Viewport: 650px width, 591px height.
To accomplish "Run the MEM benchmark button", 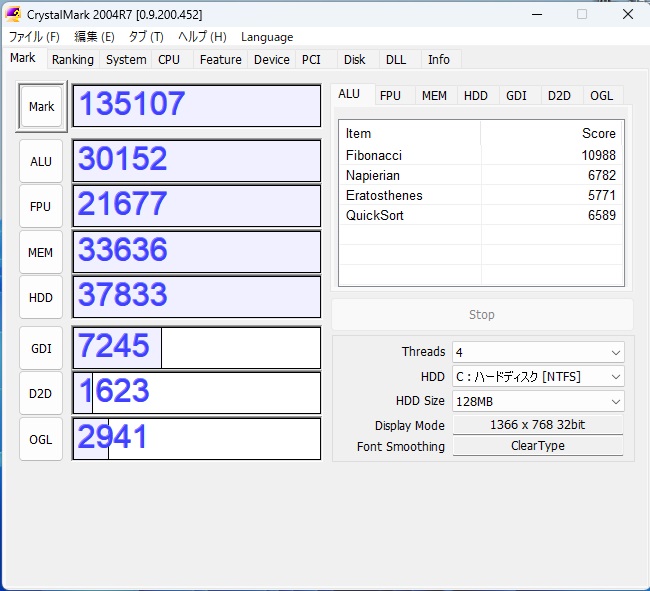I will 41,252.
